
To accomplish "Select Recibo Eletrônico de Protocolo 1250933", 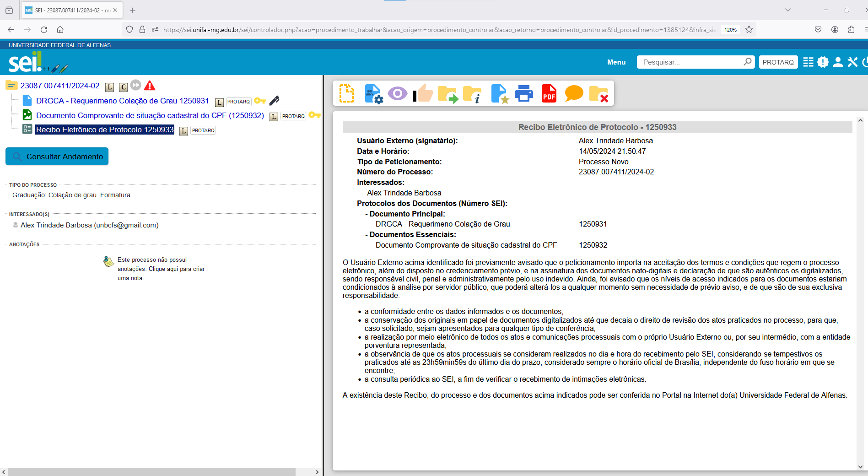I will 105,130.
